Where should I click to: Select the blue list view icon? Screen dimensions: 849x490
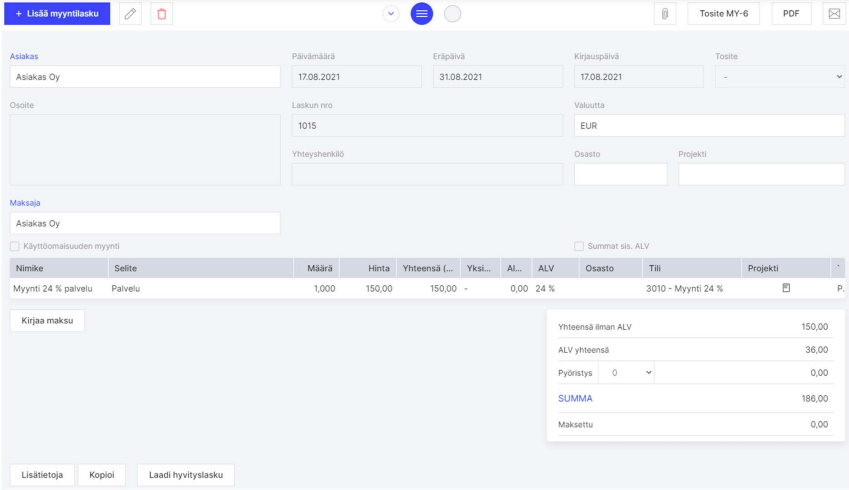tap(421, 14)
